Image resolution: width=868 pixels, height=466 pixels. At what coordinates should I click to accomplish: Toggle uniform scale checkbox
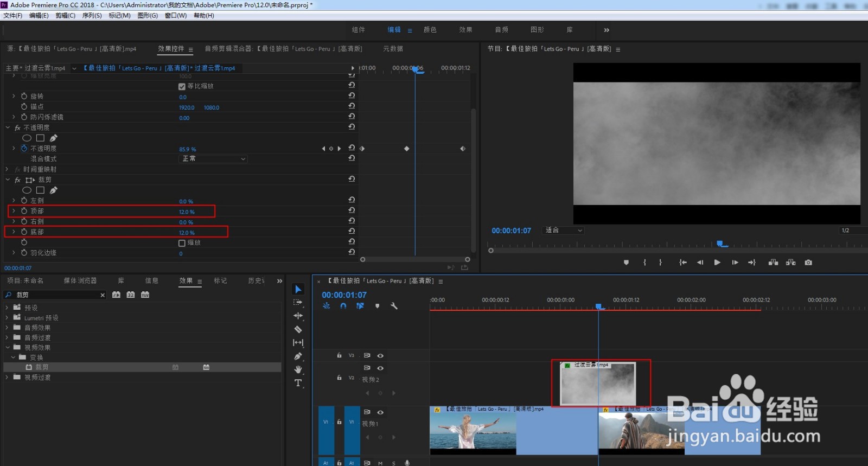[x=182, y=86]
